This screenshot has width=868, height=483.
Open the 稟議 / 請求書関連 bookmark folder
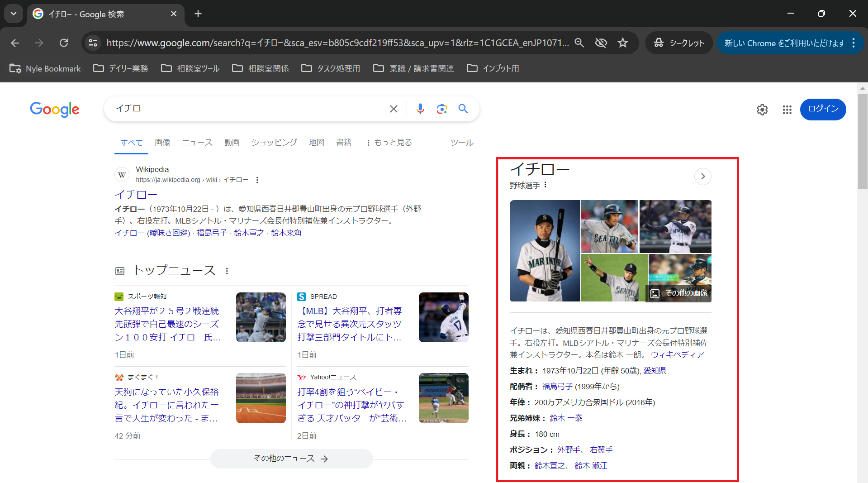tap(413, 68)
